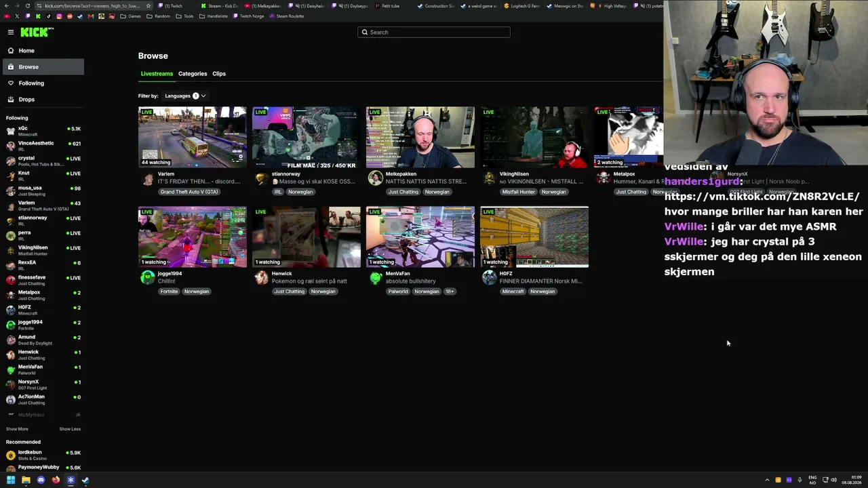Expand the Languages filter dropdown
Screen dimensions: 868x488
pyautogui.click(x=185, y=96)
